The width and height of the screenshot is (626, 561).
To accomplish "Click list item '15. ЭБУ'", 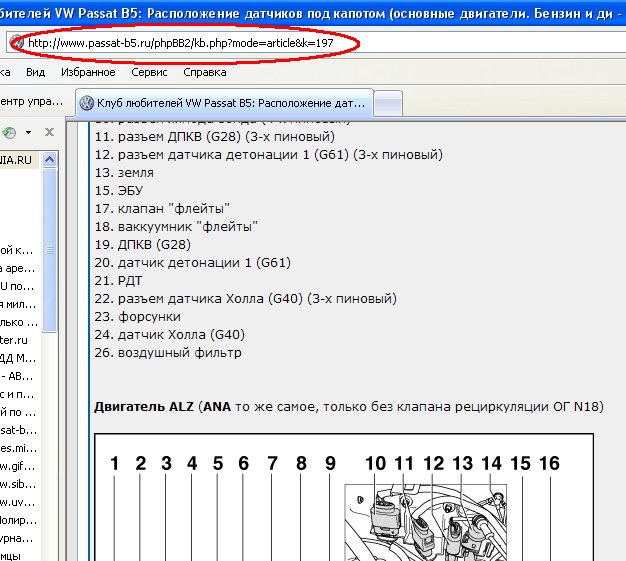I will pos(119,190).
